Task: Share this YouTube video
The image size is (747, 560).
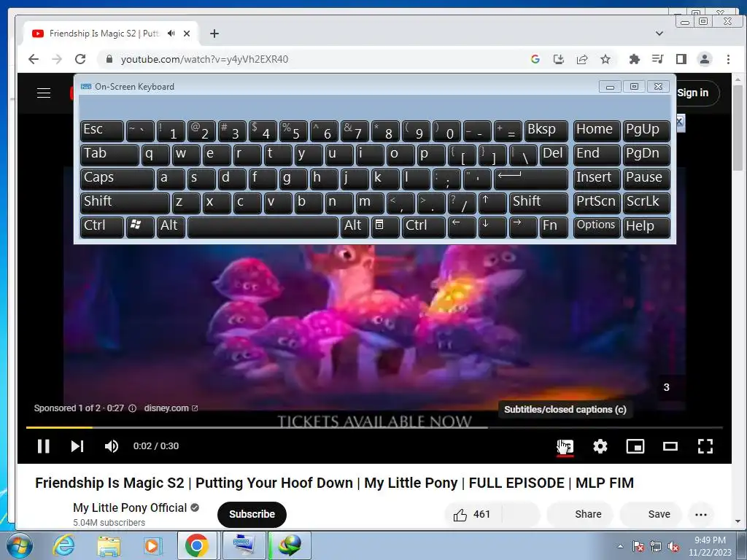Action: (x=580, y=514)
